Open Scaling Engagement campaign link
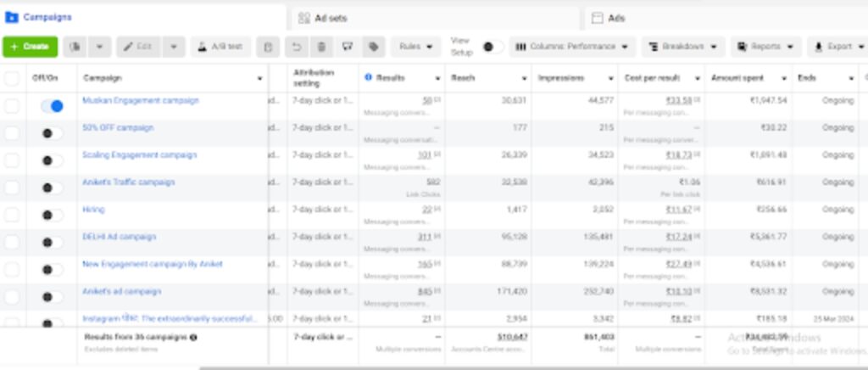This screenshot has height=370, width=868. [140, 154]
